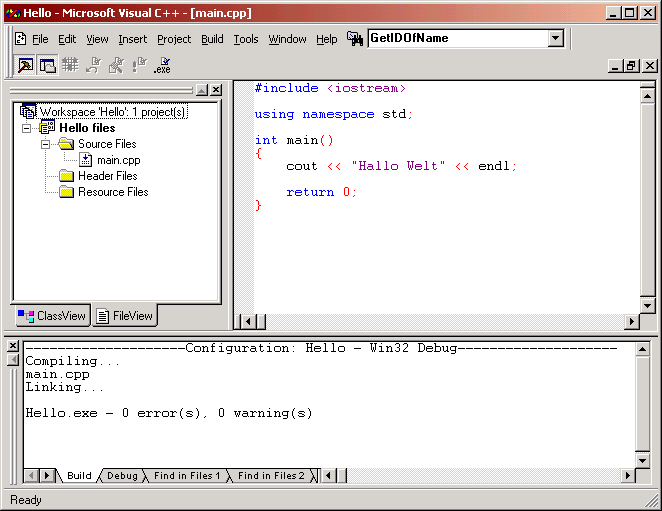Open the File menu
Viewport: 662px width, 511px height.
tap(40, 39)
